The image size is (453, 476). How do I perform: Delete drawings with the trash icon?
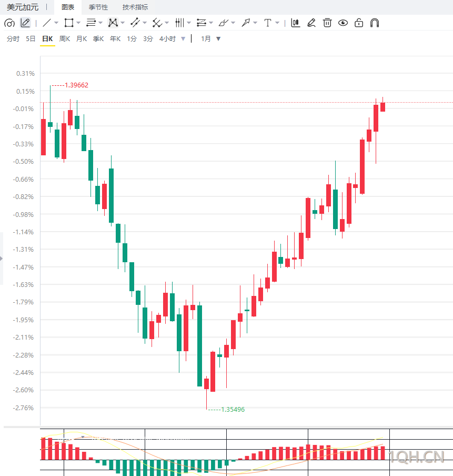(327, 23)
